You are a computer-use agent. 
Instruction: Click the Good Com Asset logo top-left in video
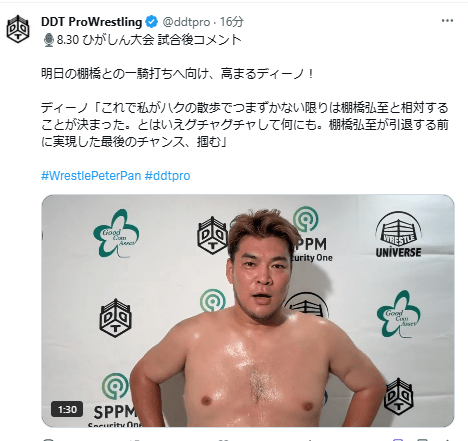coord(116,234)
